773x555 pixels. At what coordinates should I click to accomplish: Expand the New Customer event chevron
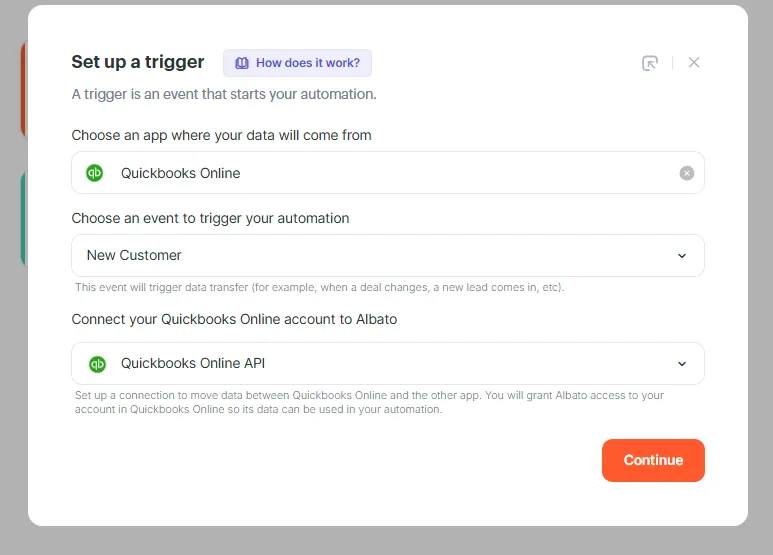click(x=682, y=256)
